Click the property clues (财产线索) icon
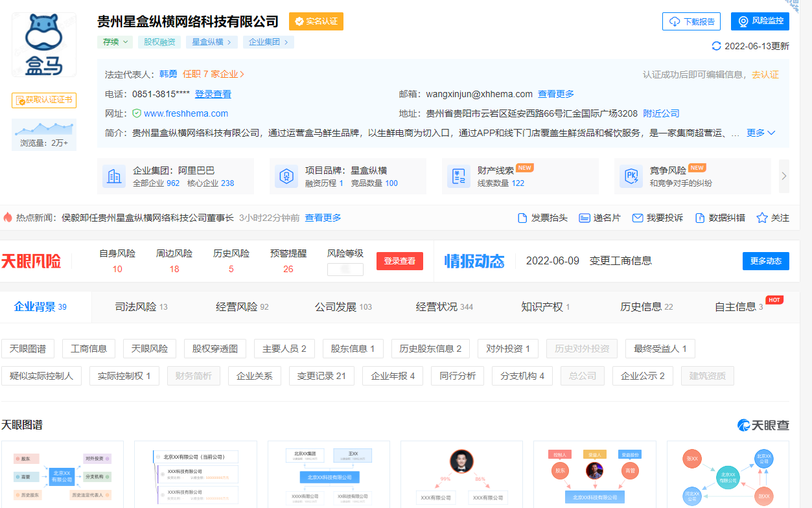This screenshot has width=812, height=508. click(x=459, y=176)
